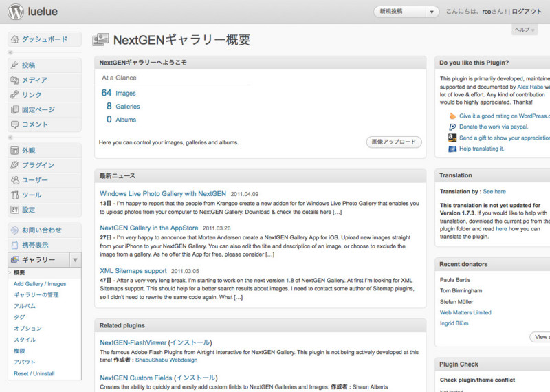Click Donate the work via paypal link

coord(494,127)
